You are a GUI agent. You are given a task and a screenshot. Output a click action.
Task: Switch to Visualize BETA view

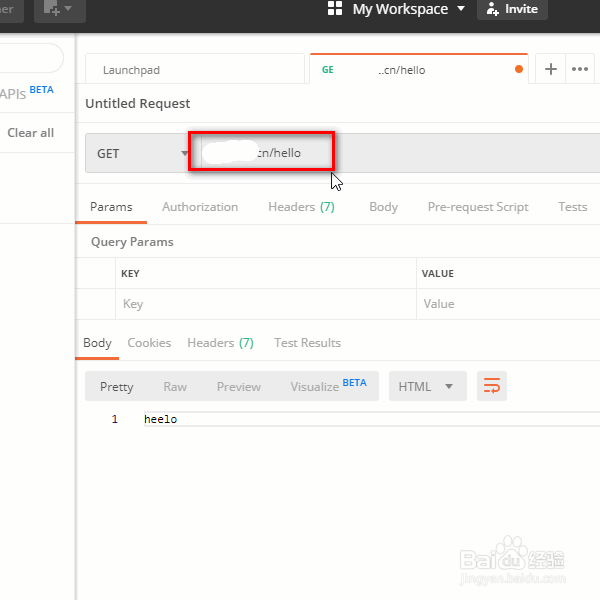pyautogui.click(x=328, y=386)
